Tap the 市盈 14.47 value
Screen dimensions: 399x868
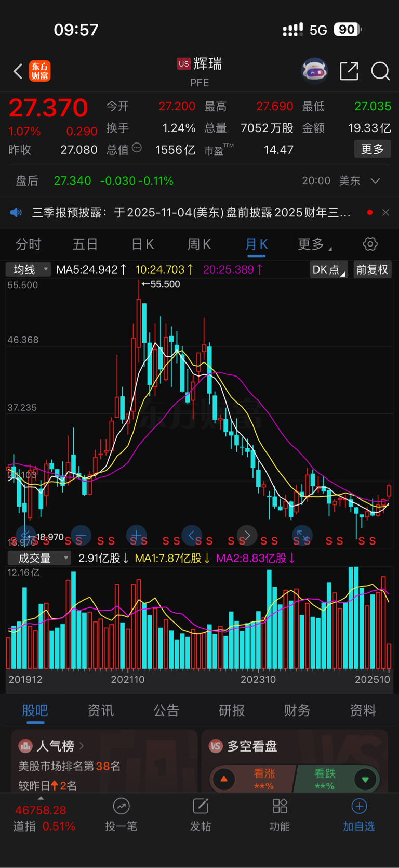pyautogui.click(x=278, y=150)
